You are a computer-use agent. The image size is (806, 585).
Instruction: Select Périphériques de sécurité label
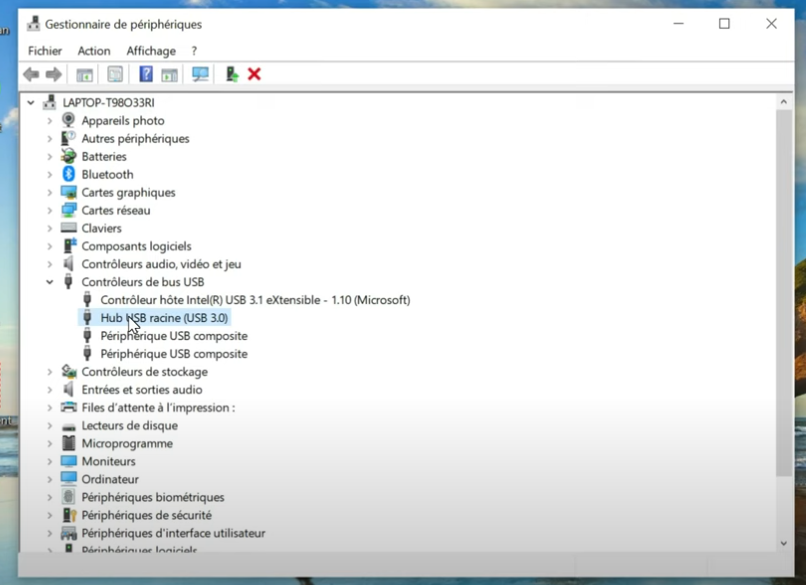146,515
